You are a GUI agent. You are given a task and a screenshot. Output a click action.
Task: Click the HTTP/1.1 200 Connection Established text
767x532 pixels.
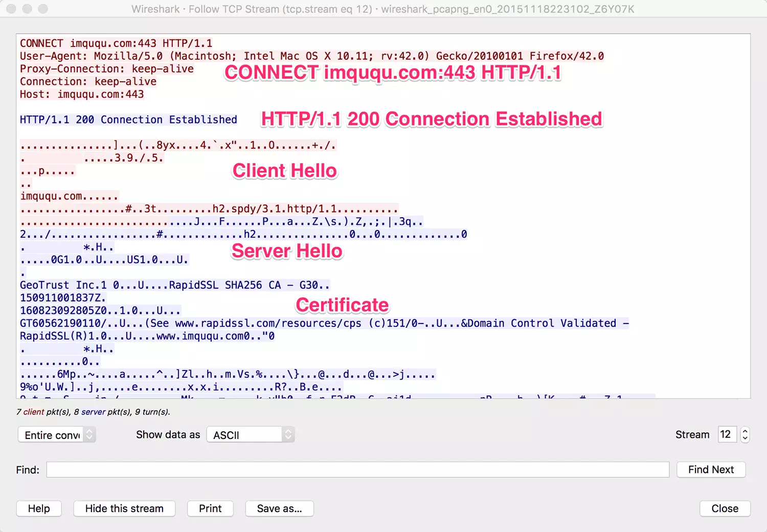pos(128,120)
